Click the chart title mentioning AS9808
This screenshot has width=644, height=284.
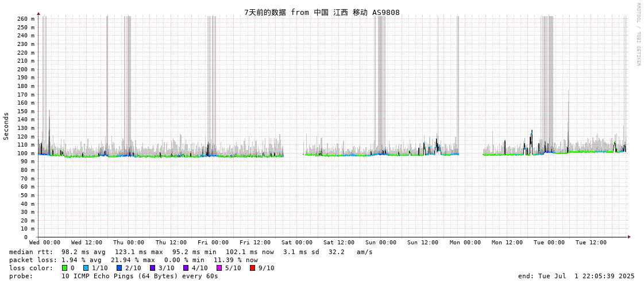[322, 12]
